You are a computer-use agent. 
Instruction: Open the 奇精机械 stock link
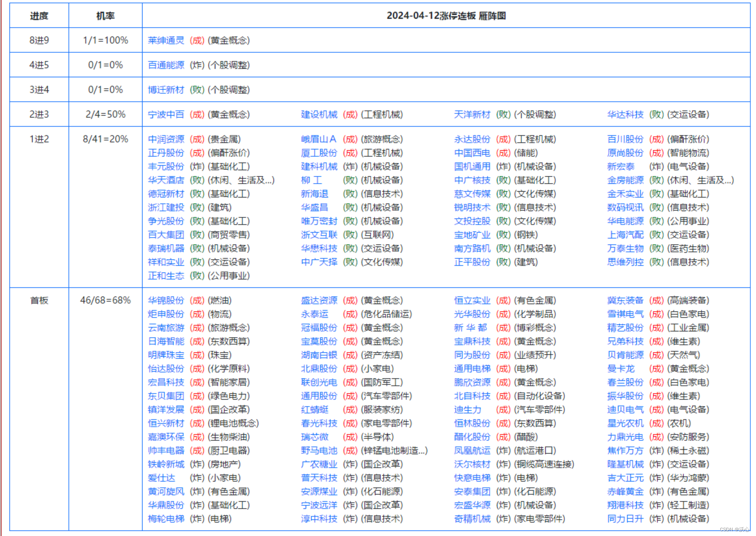tap(472, 519)
